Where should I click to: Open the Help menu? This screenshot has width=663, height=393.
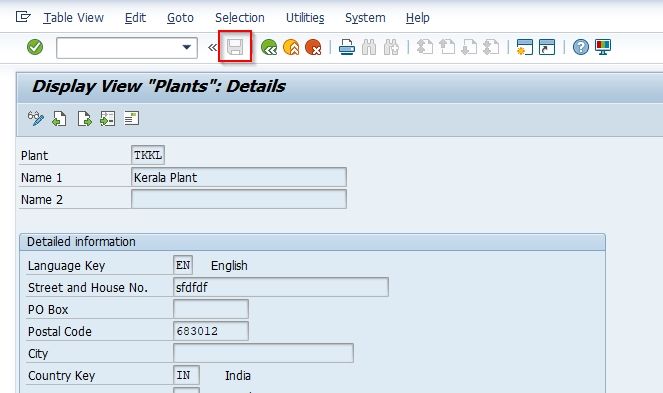tap(417, 18)
